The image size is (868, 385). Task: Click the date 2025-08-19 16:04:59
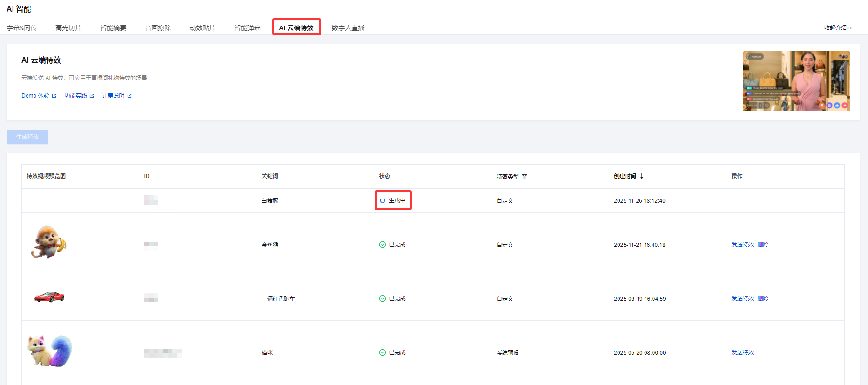click(x=639, y=299)
